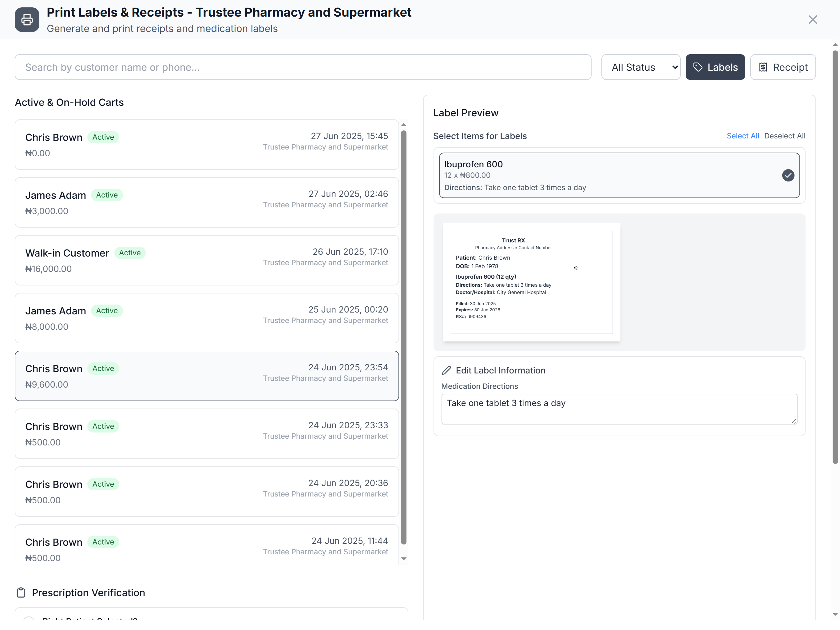The height and width of the screenshot is (630, 840).
Task: Toggle the Ibuprofen 600 checkmark
Action: click(788, 175)
